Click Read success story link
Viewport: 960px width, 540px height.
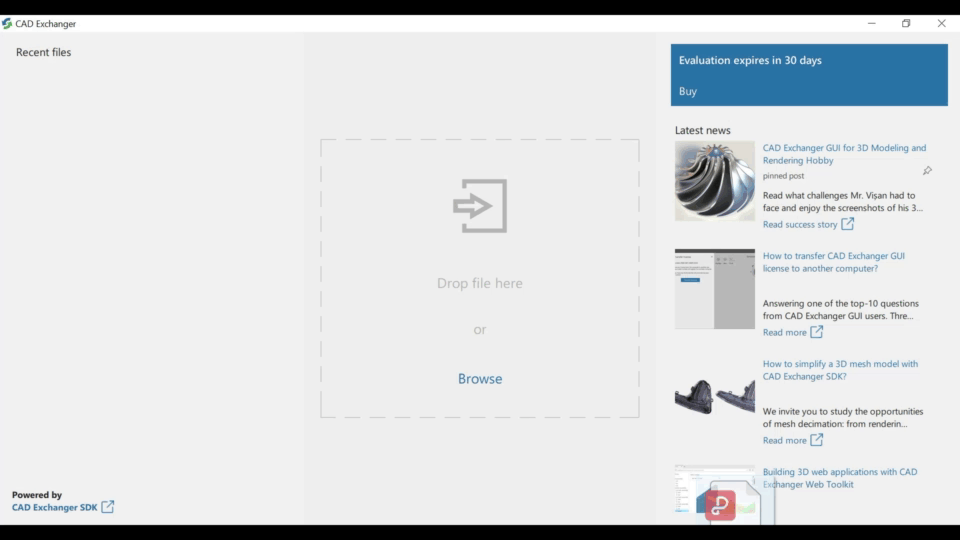click(800, 225)
